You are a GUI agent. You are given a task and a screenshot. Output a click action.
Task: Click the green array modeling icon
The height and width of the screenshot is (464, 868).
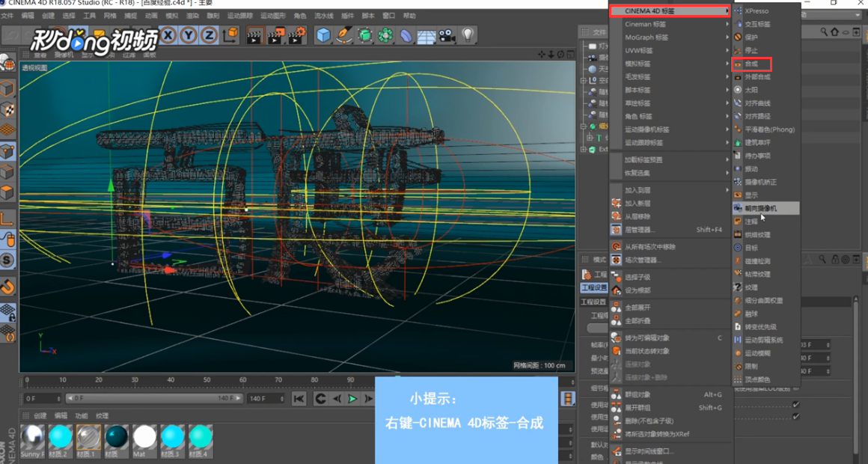pos(385,35)
